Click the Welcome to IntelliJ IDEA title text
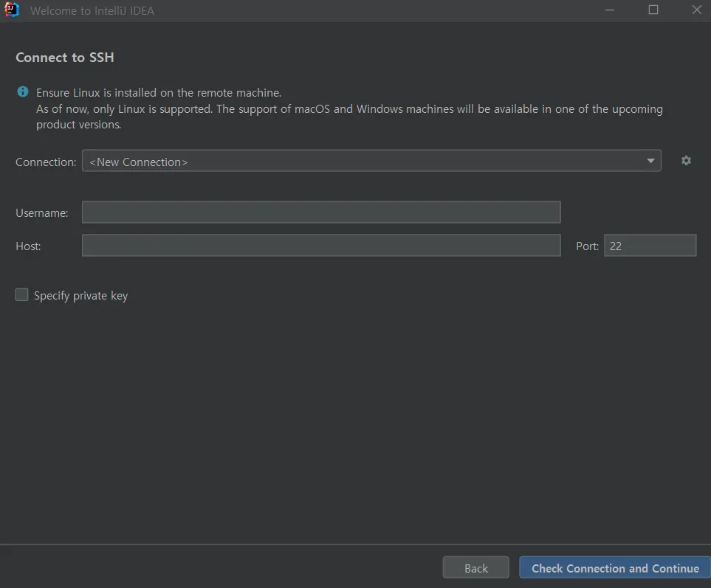Image resolution: width=711 pixels, height=588 pixels. coord(92,11)
